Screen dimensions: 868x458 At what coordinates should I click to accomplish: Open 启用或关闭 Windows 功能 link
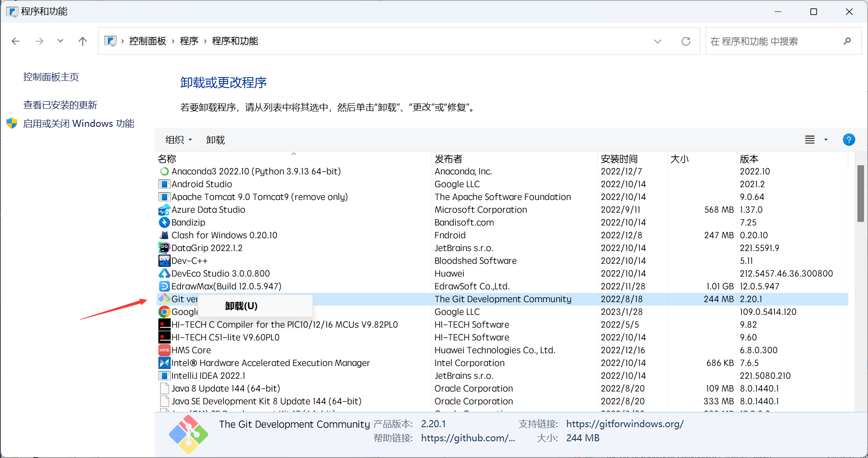[x=79, y=123]
